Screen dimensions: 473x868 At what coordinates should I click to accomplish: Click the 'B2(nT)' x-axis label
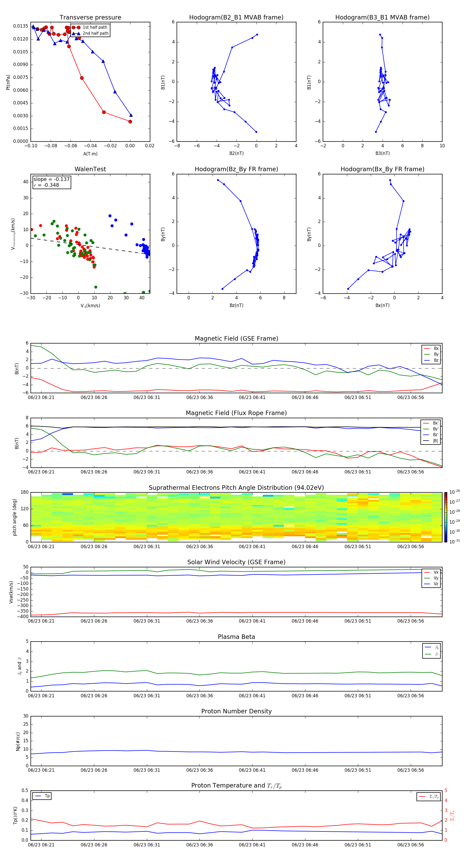click(236, 153)
